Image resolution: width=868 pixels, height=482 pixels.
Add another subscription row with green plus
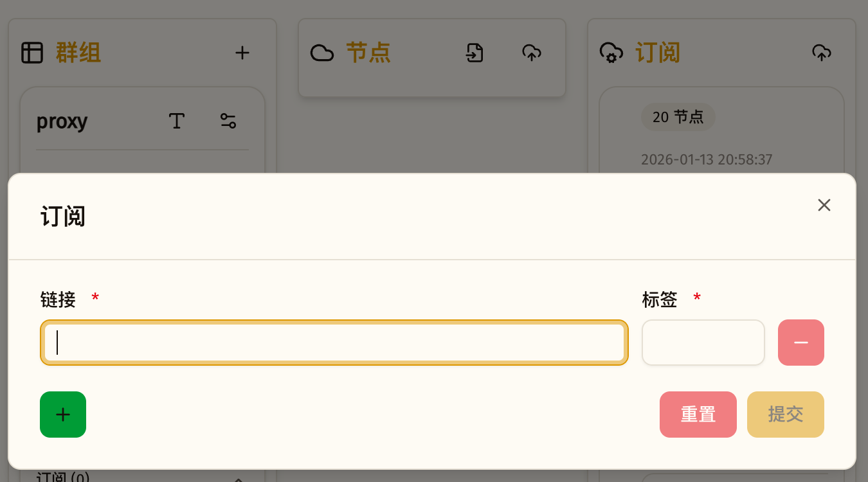click(x=62, y=415)
